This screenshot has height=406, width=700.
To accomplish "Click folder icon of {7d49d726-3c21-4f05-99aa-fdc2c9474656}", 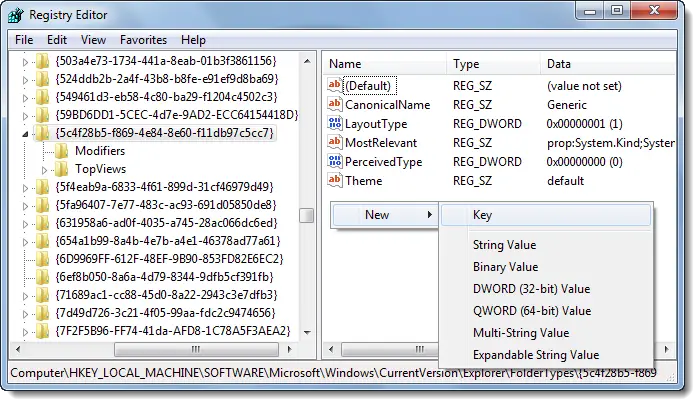I will [x=42, y=313].
